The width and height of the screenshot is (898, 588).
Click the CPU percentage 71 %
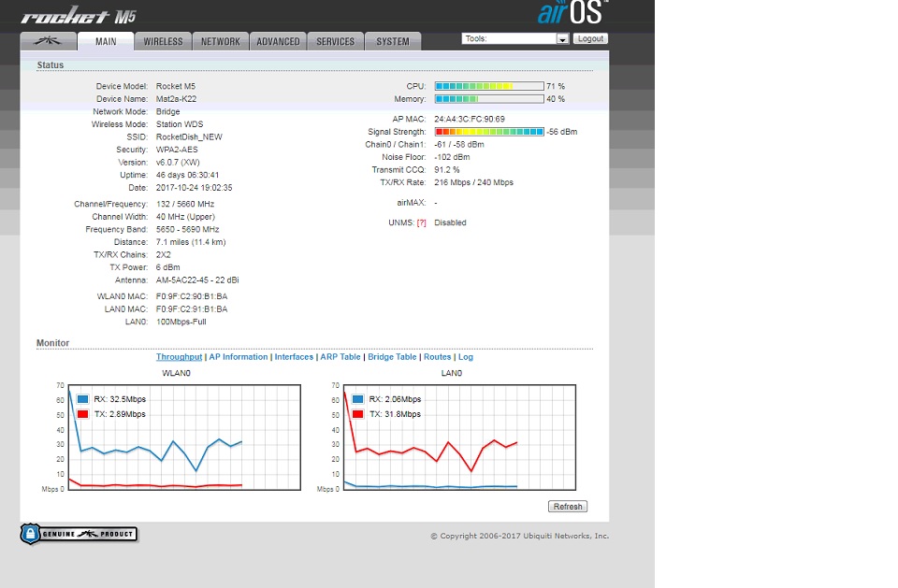point(556,86)
